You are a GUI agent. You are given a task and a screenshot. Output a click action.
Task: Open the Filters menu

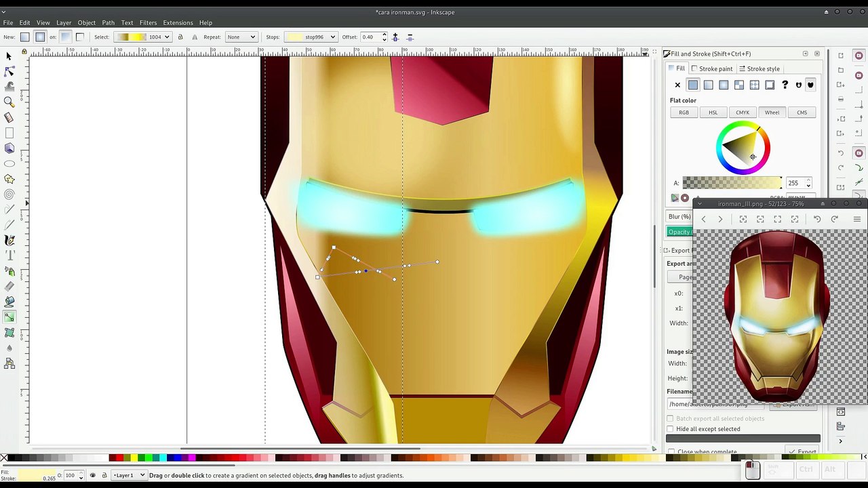[148, 22]
